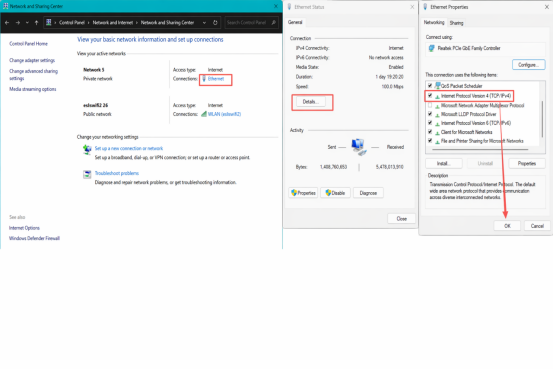
Task: Open Change advanced sharing settings
Action: 34,74
